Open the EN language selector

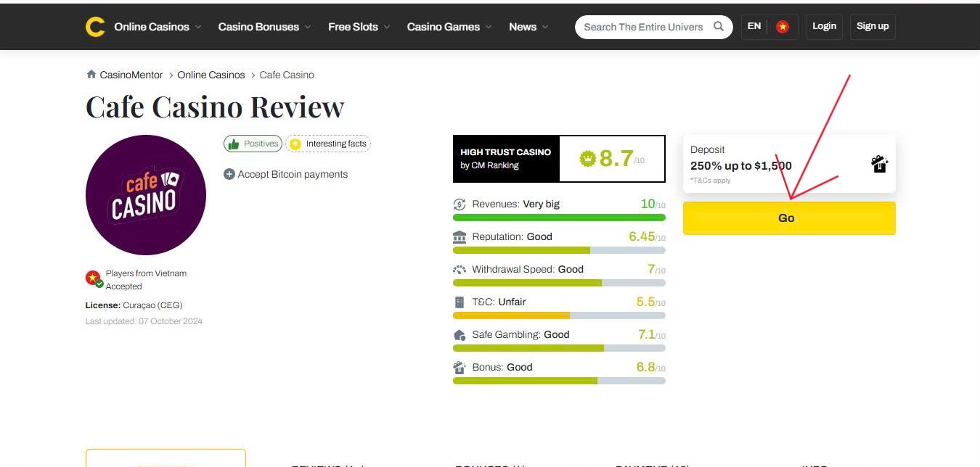pyautogui.click(x=754, y=26)
